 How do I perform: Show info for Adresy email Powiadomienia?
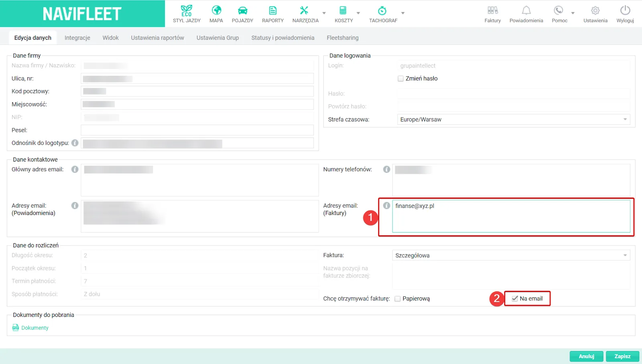(75, 205)
